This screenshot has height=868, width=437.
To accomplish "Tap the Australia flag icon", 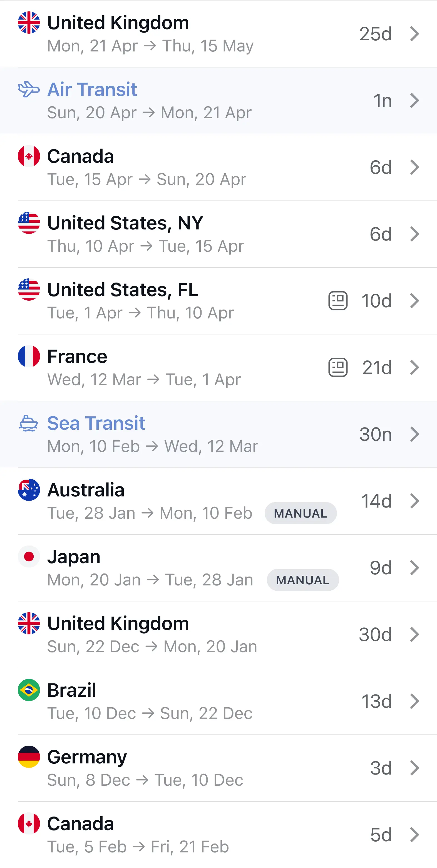I will point(29,489).
